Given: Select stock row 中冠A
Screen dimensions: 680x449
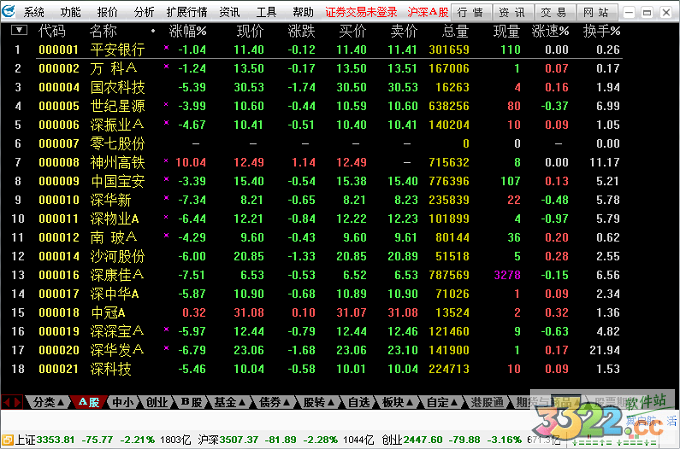Looking at the screenshot, I should [x=317, y=312].
